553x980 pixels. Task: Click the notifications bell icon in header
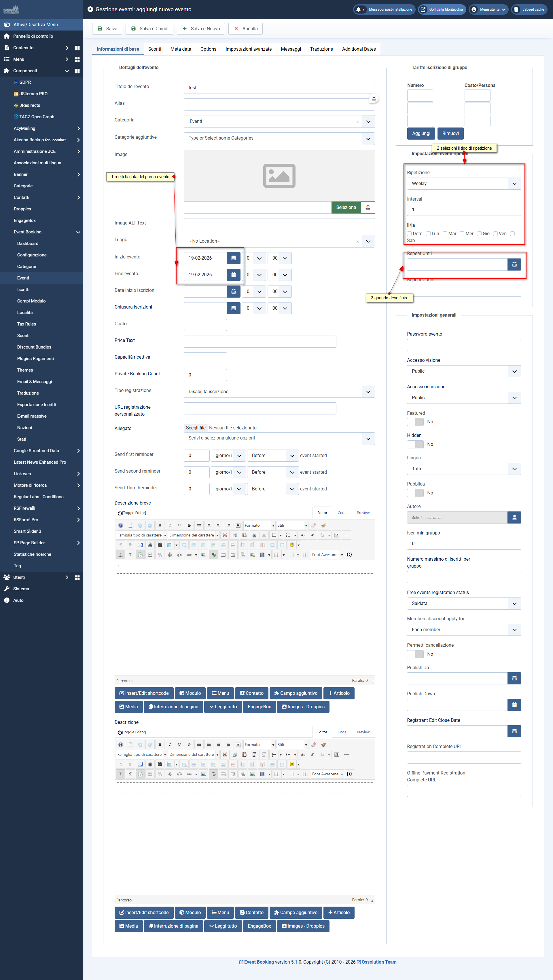[x=358, y=9]
